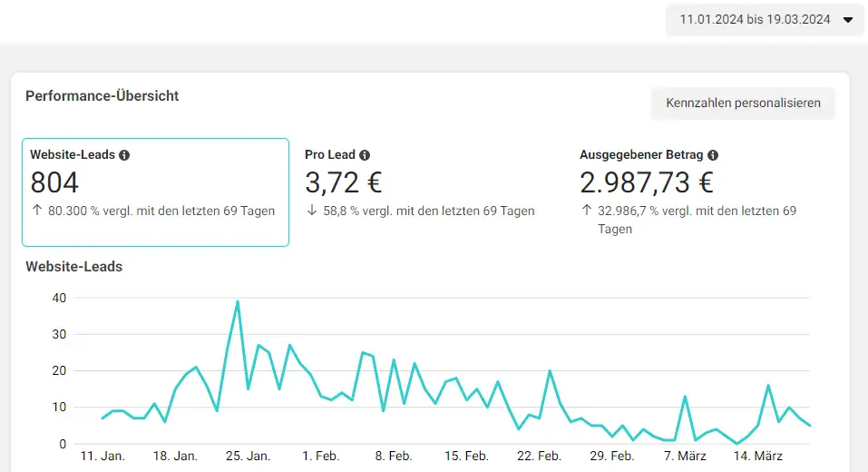This screenshot has width=868, height=472.
Task: Click the 18. Jan. axis label
Action: click(x=175, y=456)
